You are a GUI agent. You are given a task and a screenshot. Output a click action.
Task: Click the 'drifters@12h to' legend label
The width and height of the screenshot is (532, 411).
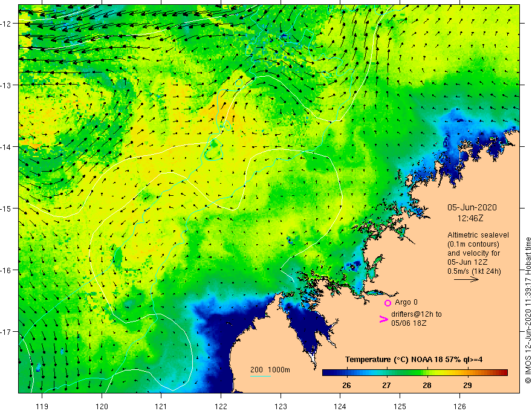[417, 314]
